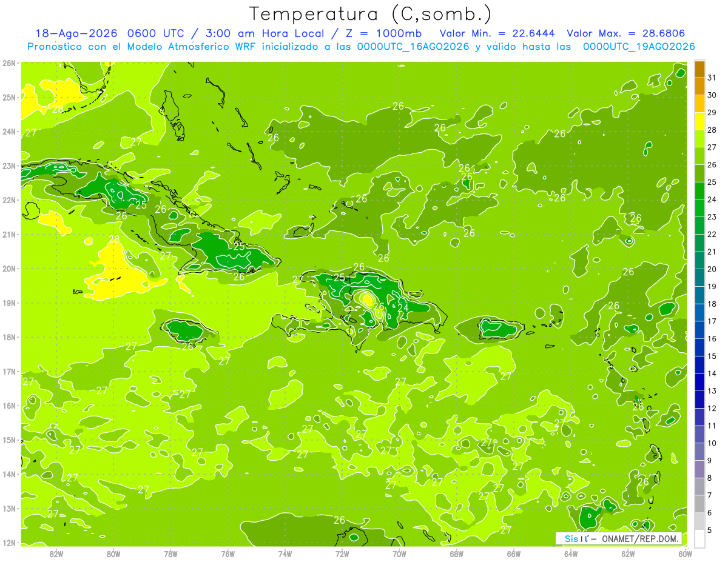Click the "20" label on the color scale

coord(712,269)
